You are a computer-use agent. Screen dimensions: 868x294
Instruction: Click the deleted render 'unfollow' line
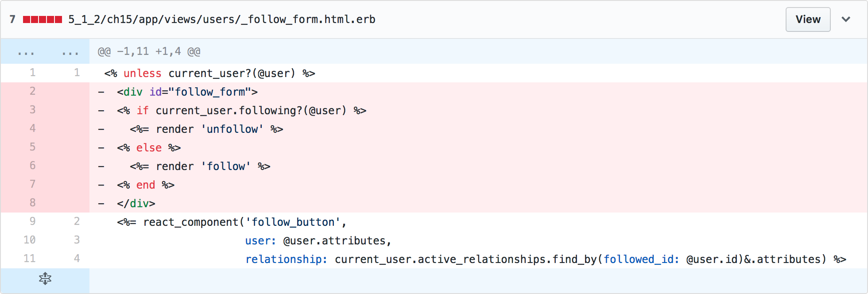pyautogui.click(x=478, y=129)
